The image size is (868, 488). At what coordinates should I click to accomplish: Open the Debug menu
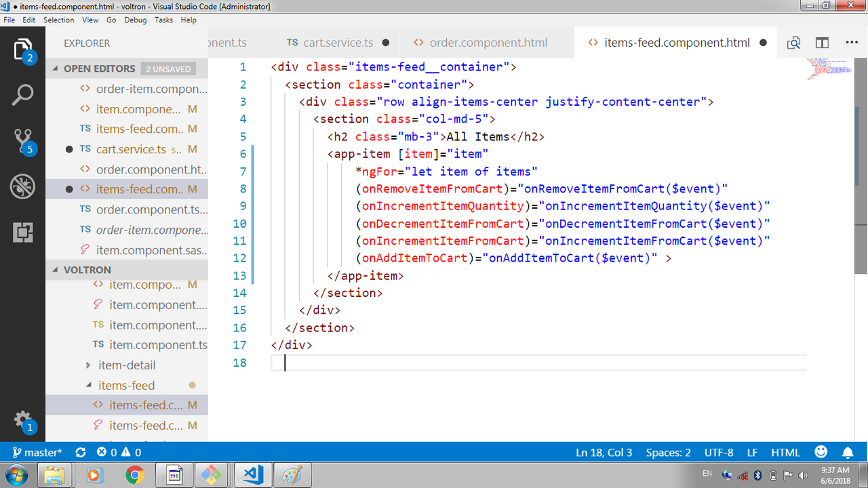click(135, 20)
